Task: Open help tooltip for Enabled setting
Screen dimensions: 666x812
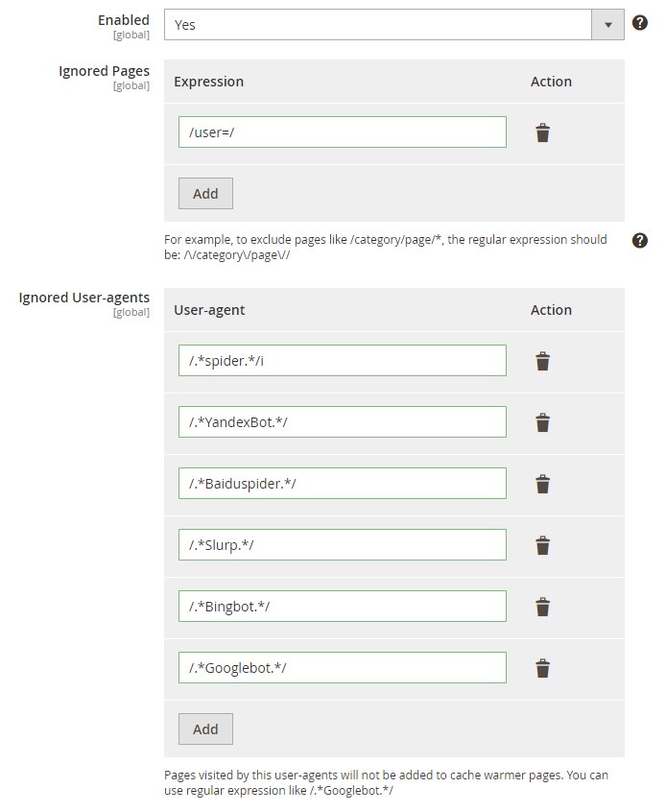Action: (x=639, y=23)
